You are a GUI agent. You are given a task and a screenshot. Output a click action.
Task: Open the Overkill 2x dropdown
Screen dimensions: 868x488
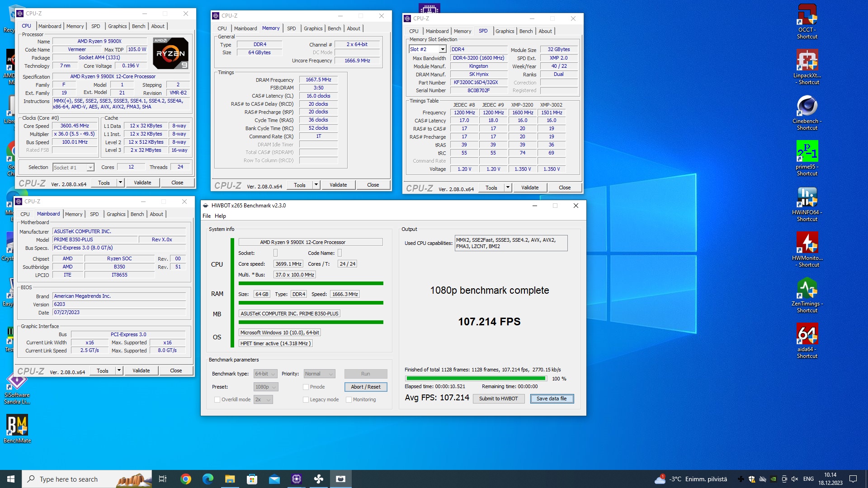pyautogui.click(x=263, y=399)
